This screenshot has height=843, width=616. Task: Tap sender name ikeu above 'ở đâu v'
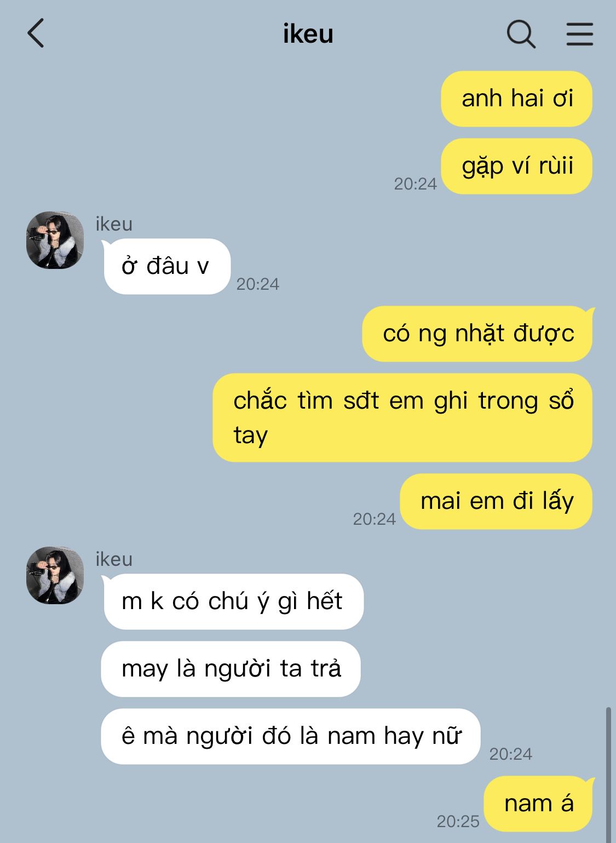pyautogui.click(x=114, y=224)
